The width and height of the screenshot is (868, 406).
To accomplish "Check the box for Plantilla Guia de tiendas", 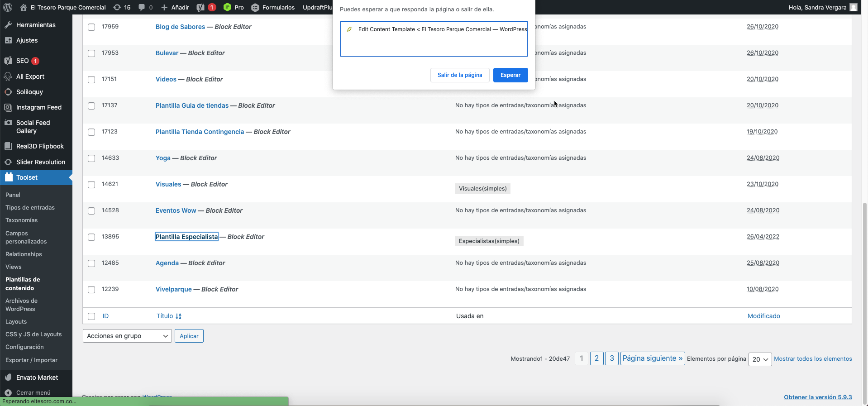I will point(91,106).
